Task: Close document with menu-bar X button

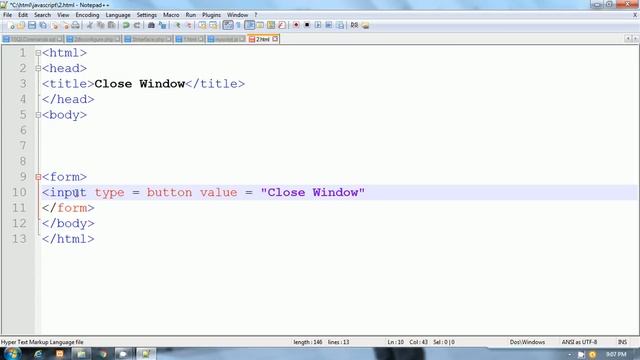Action: tap(635, 15)
